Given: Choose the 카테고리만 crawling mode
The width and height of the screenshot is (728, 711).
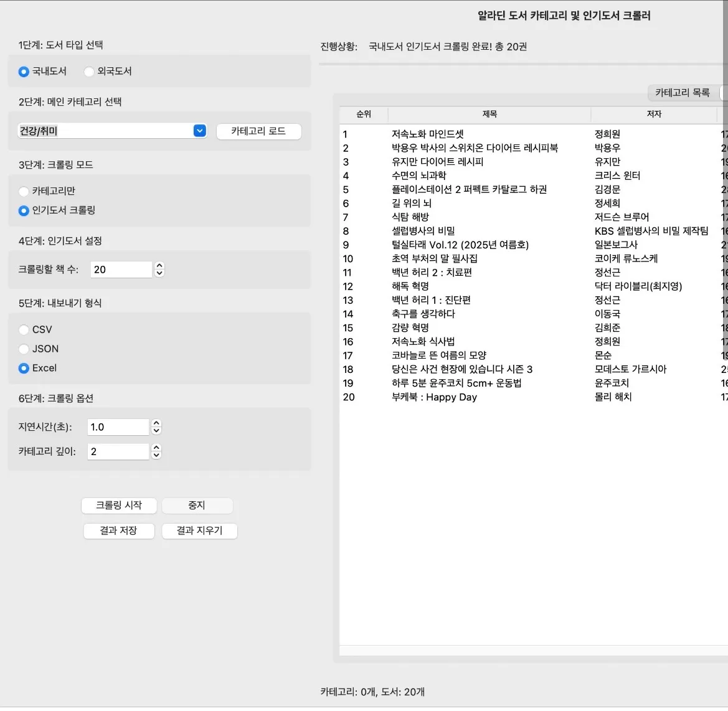Looking at the screenshot, I should (x=24, y=191).
